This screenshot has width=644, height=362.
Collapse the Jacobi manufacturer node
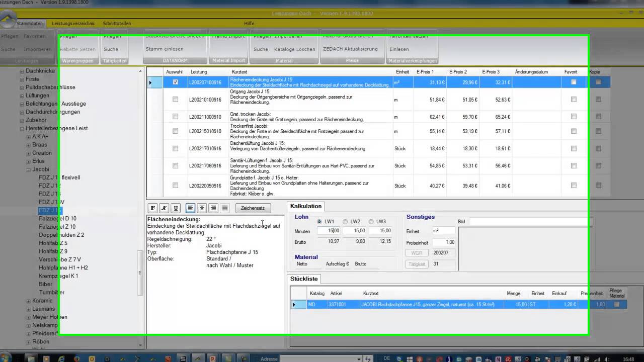pyautogui.click(x=28, y=170)
